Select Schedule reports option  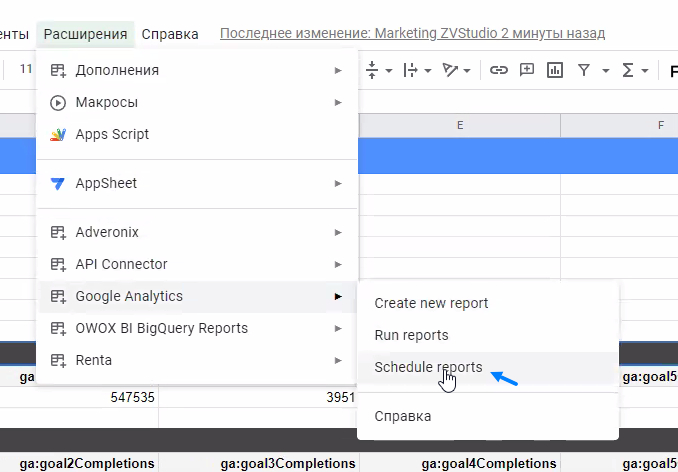[x=428, y=367]
